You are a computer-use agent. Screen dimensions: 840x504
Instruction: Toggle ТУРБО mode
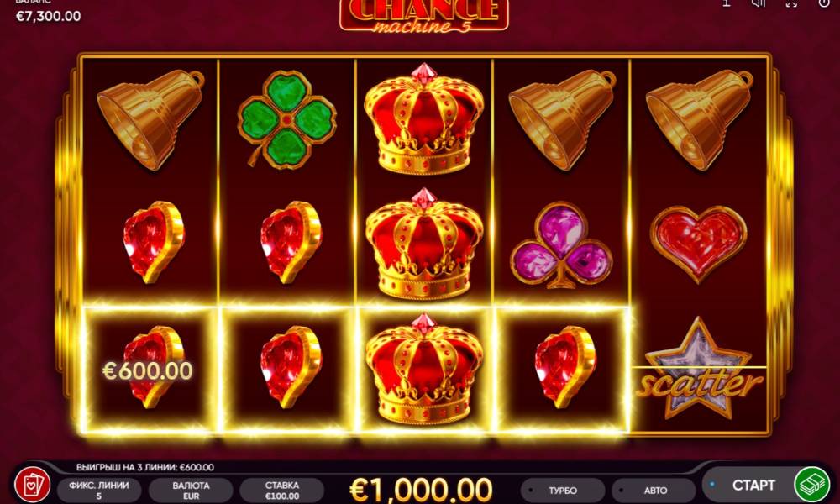563,490
